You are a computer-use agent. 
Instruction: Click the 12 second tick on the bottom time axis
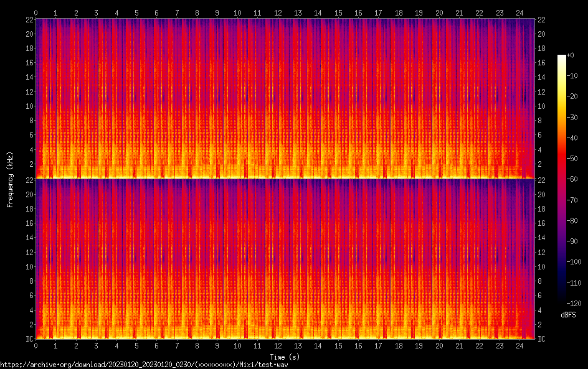click(277, 346)
